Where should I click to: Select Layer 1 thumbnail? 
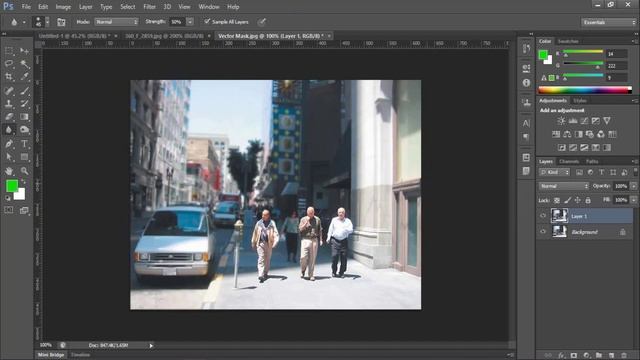click(x=559, y=216)
